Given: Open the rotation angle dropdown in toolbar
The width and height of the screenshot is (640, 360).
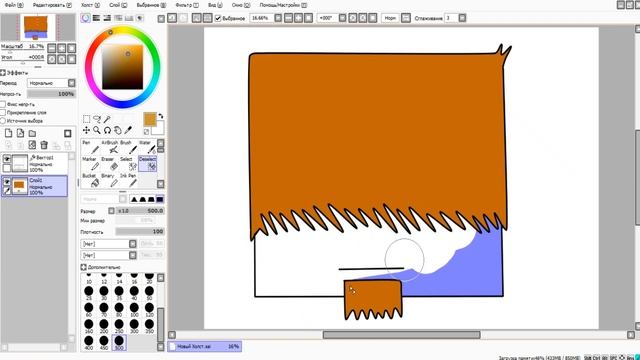Looking at the screenshot, I should 342,18.
